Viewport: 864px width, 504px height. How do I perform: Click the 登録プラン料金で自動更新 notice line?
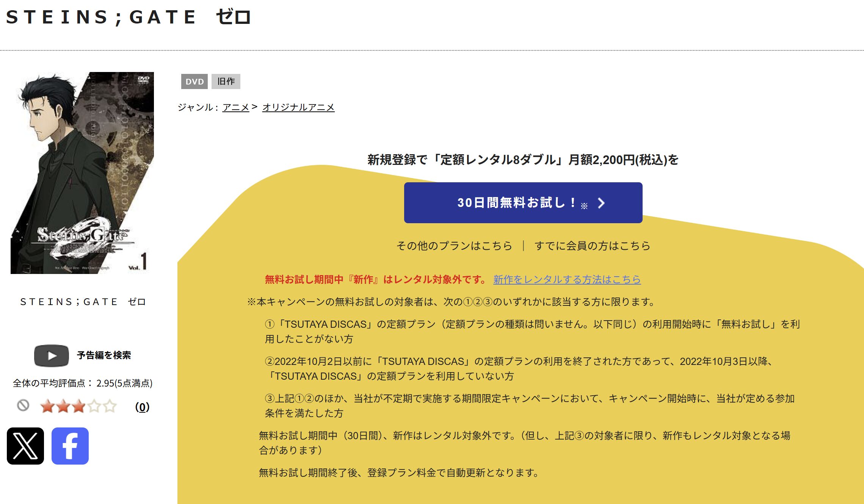[x=399, y=473]
